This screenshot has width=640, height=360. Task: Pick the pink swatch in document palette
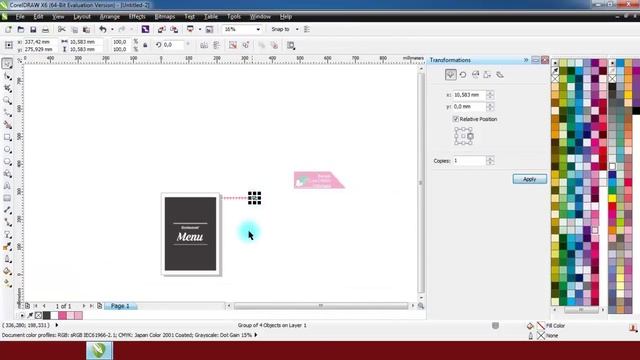tap(62, 315)
